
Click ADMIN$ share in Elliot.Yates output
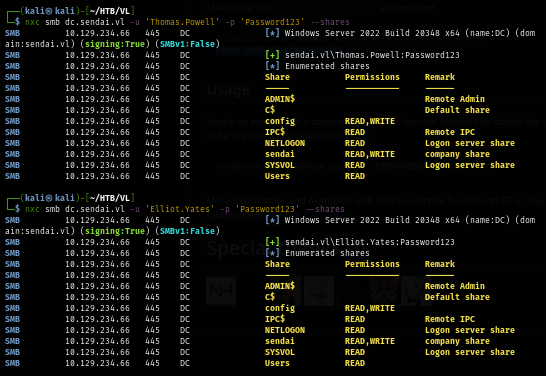point(280,286)
